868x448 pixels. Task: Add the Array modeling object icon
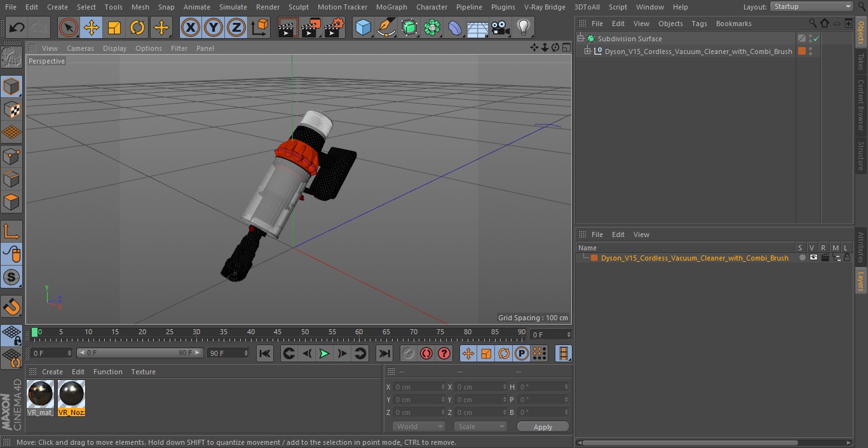(432, 27)
